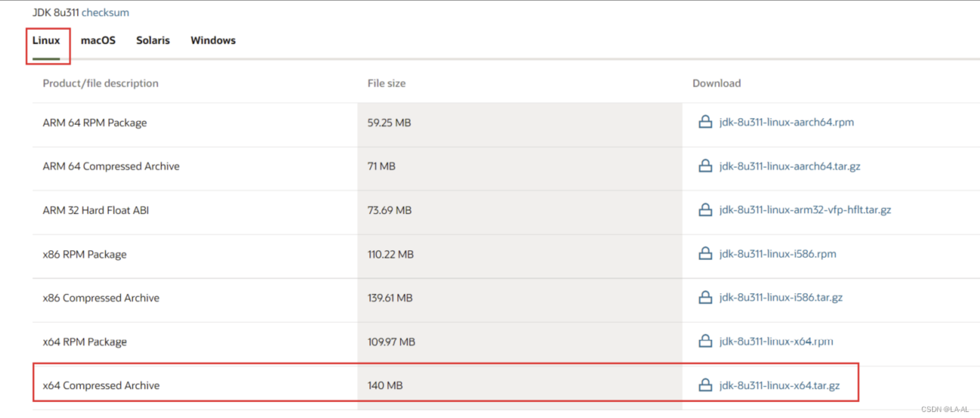This screenshot has width=980, height=418.
Task: Download jdk-8u311-linux-aarch64.tar.gz link
Action: tap(790, 166)
